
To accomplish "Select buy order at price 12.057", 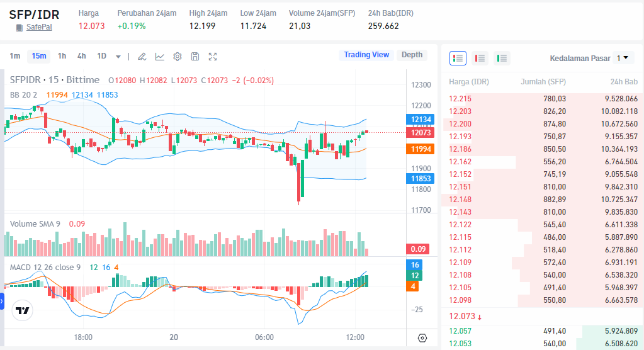I will 543,331.
